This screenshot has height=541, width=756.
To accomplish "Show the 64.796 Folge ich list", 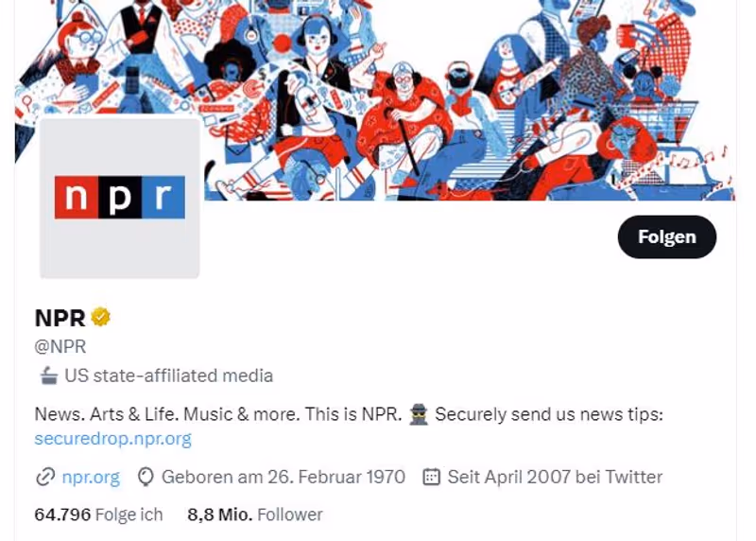I will (98, 515).
